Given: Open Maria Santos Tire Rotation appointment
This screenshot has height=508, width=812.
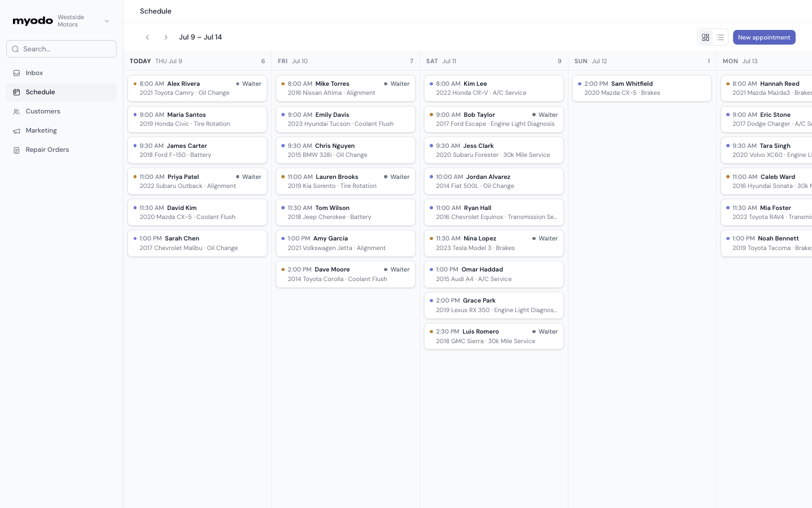Looking at the screenshot, I should [197, 119].
